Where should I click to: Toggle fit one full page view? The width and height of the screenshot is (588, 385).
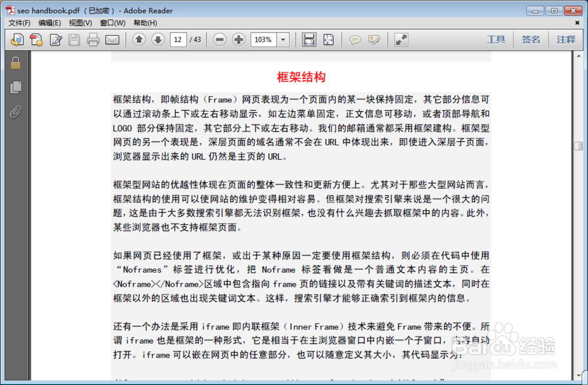pos(328,39)
